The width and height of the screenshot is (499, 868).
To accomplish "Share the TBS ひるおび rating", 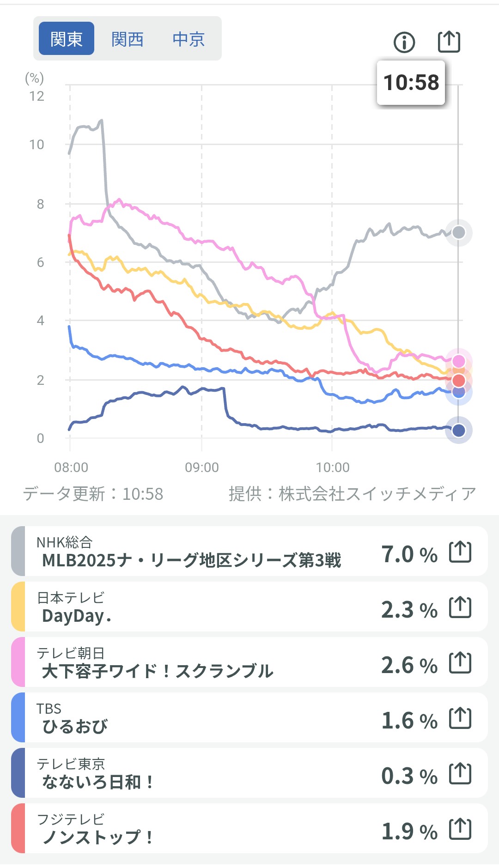I will [x=460, y=718].
